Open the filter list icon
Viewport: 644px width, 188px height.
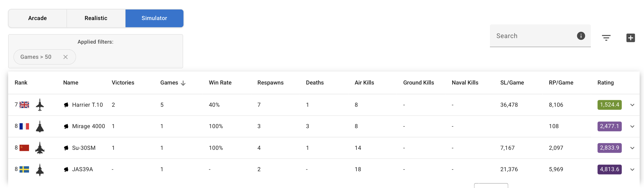[606, 38]
